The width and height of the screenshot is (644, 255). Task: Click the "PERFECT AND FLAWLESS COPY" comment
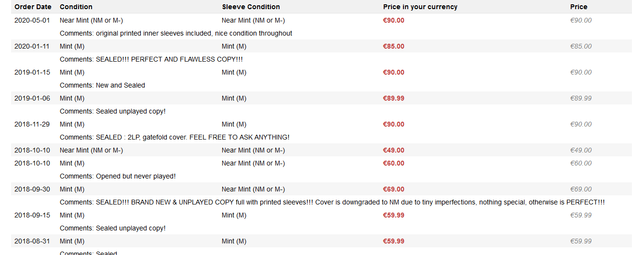click(x=169, y=59)
